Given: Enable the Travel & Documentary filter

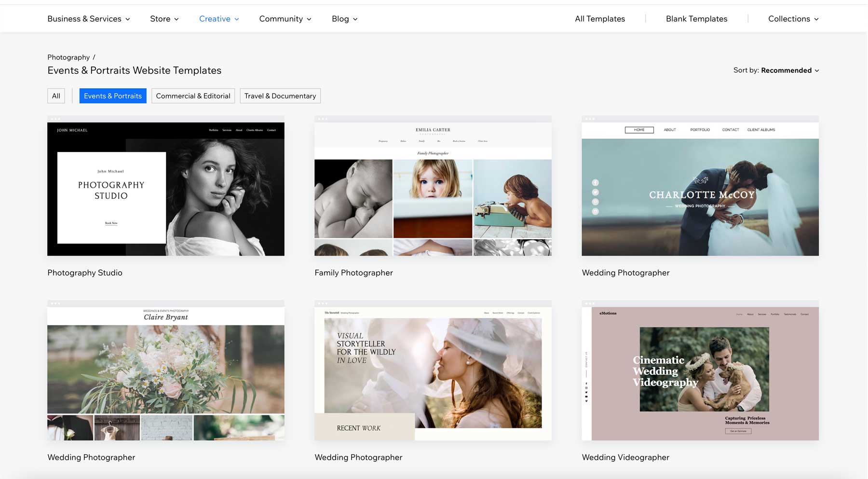Looking at the screenshot, I should click(x=280, y=96).
